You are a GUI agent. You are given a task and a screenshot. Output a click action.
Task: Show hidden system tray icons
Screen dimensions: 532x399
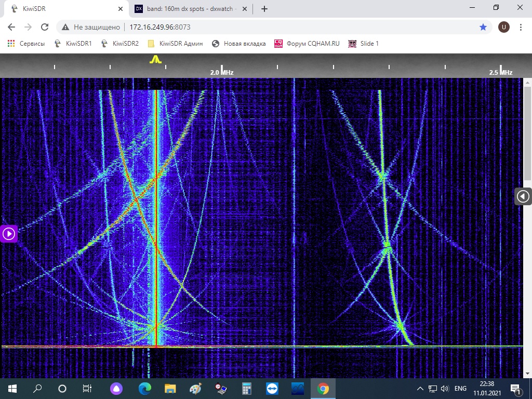tap(420, 389)
